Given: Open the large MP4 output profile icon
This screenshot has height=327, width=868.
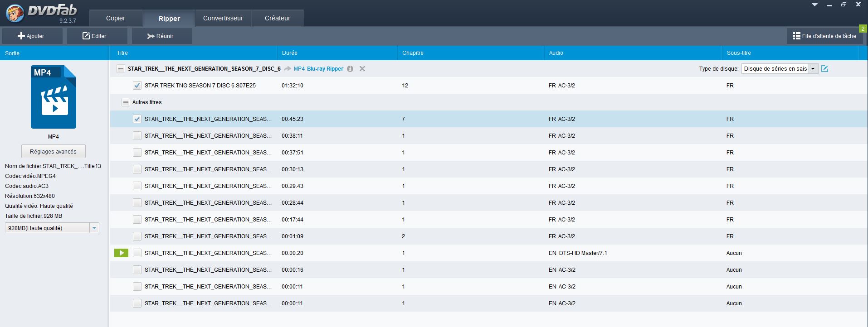Looking at the screenshot, I should click(54, 97).
